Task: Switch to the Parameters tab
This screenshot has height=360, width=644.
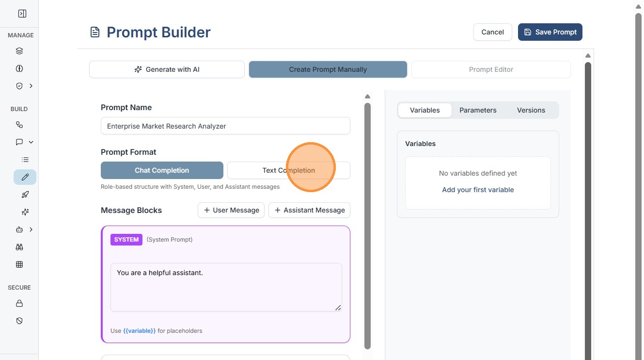Action: tap(478, 110)
